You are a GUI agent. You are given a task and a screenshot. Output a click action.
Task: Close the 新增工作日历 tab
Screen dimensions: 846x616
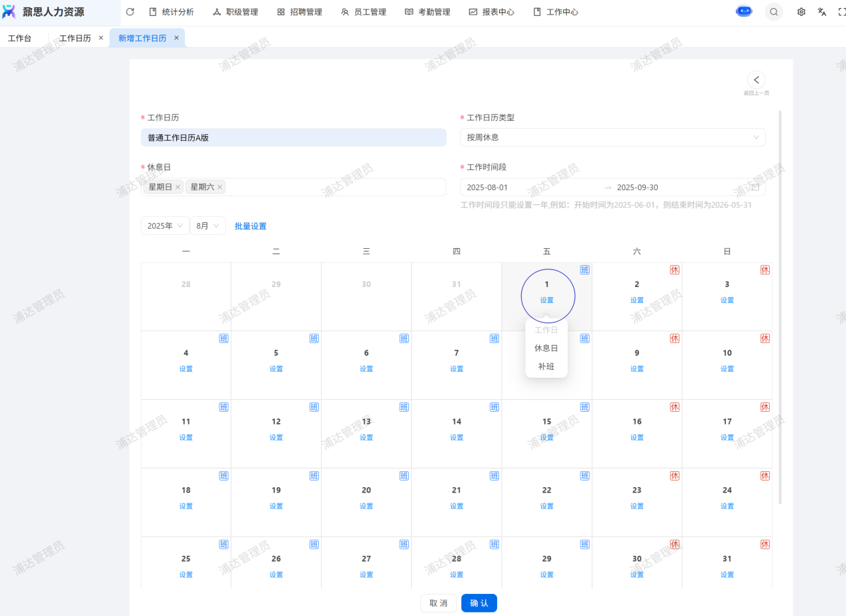177,38
